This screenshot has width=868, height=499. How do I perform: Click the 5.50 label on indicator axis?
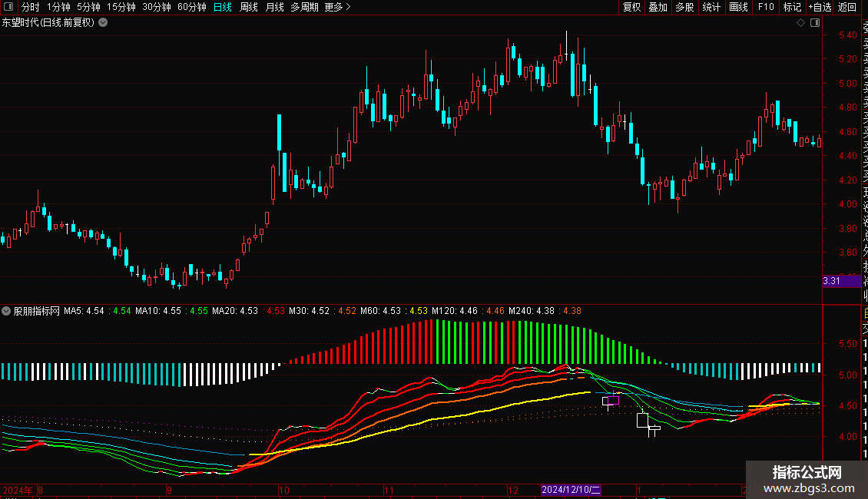pyautogui.click(x=847, y=344)
